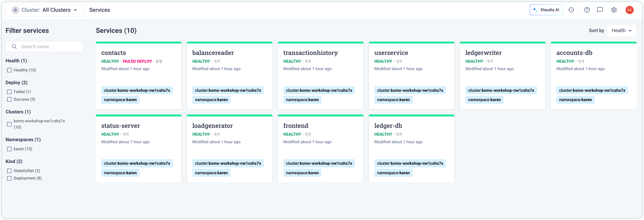Open the KA user avatar menu
This screenshot has height=220, width=644.
pyautogui.click(x=629, y=10)
